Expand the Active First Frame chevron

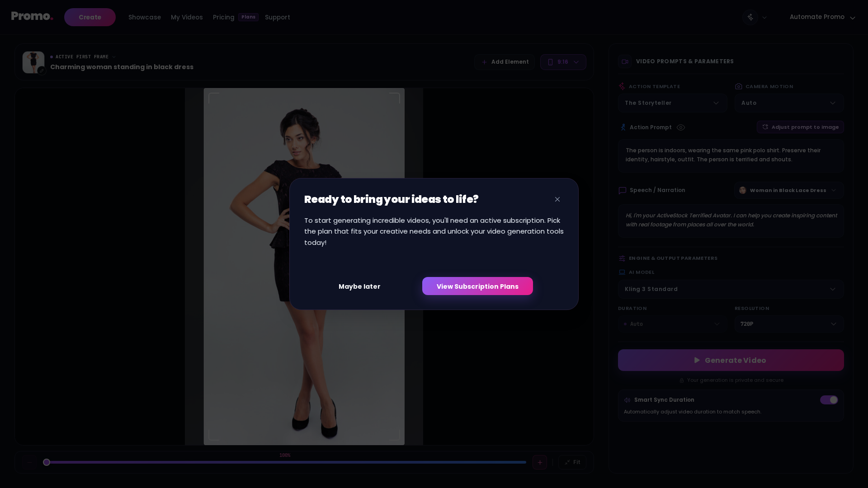114,57
